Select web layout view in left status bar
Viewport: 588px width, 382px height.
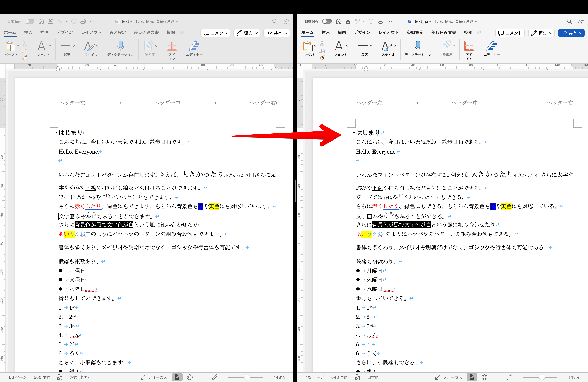[x=190, y=377]
